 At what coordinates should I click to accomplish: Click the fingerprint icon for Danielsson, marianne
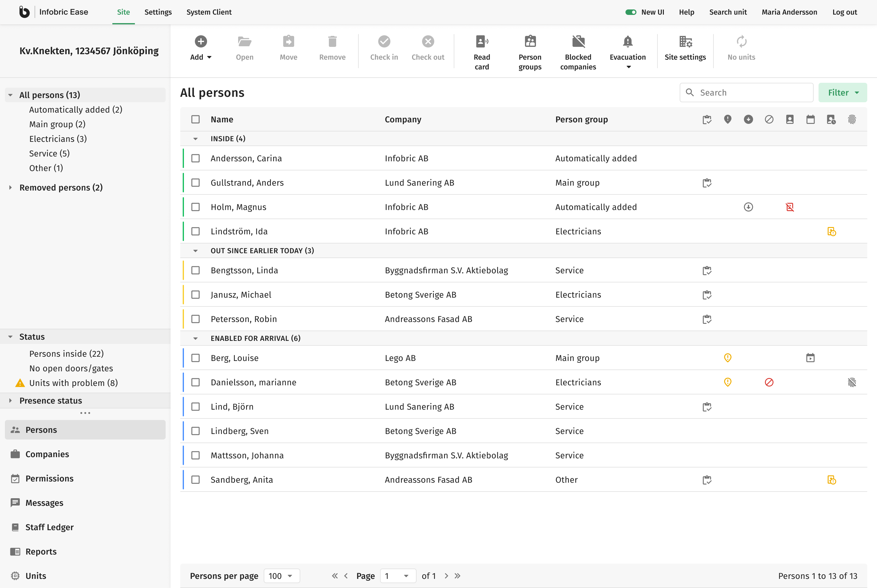(x=852, y=383)
